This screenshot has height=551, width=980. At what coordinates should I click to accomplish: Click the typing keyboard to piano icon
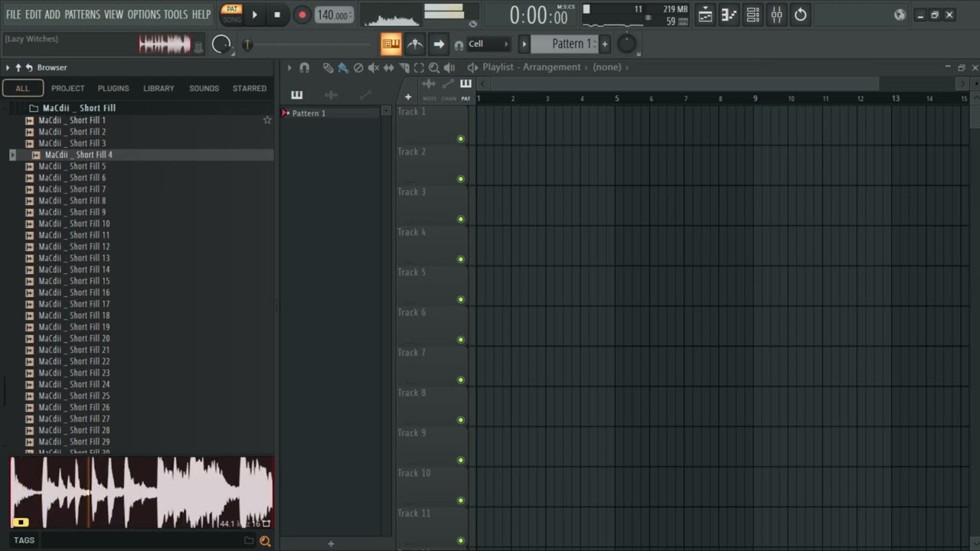pos(390,44)
